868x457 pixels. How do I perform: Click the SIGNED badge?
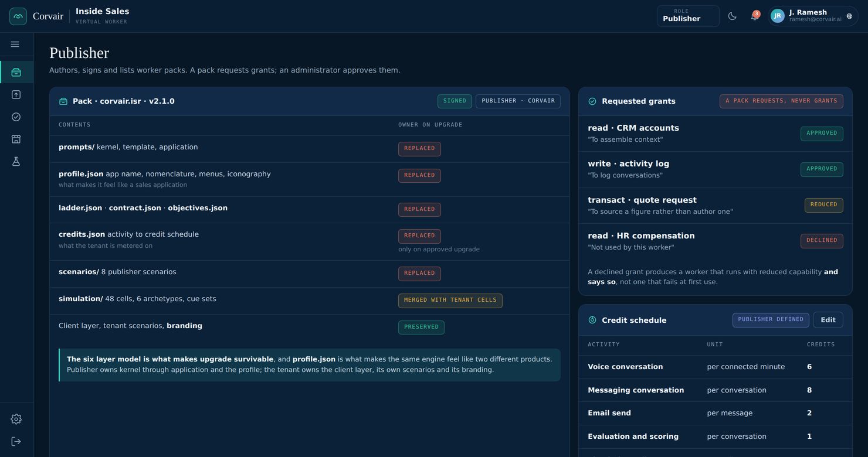(x=455, y=101)
